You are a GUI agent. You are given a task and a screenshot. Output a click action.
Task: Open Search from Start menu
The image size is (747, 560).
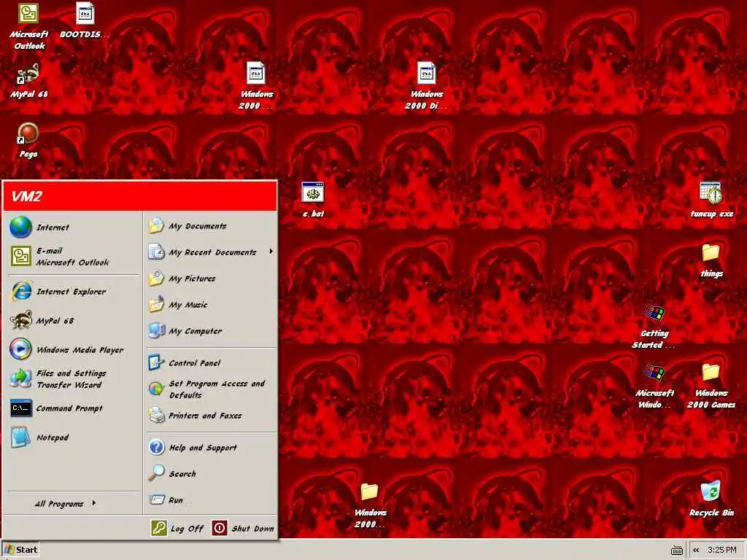pyautogui.click(x=211, y=474)
